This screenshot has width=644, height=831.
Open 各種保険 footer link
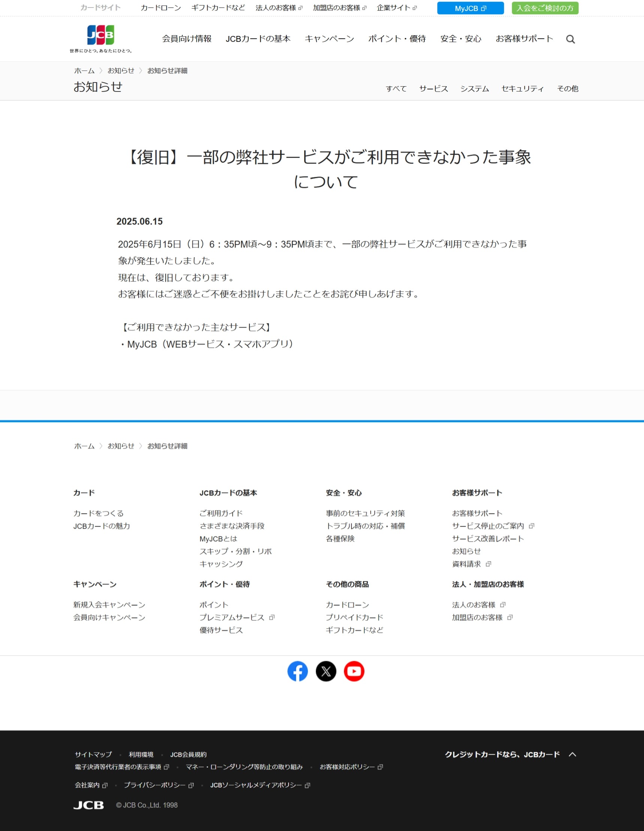pyautogui.click(x=340, y=539)
